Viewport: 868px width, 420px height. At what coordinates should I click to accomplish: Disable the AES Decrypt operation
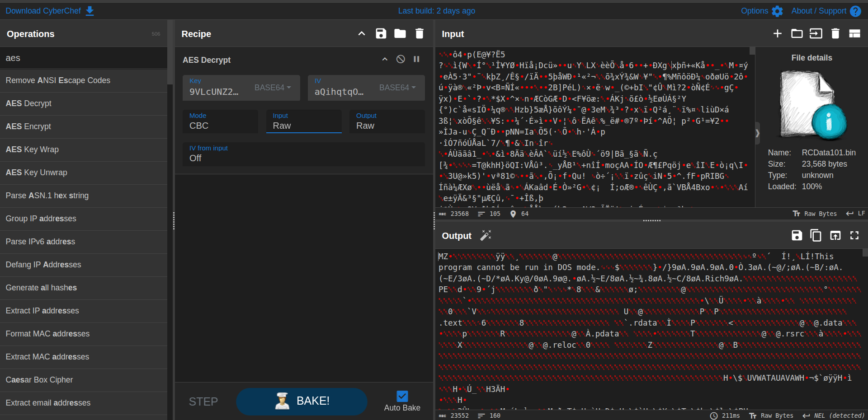pyautogui.click(x=401, y=59)
